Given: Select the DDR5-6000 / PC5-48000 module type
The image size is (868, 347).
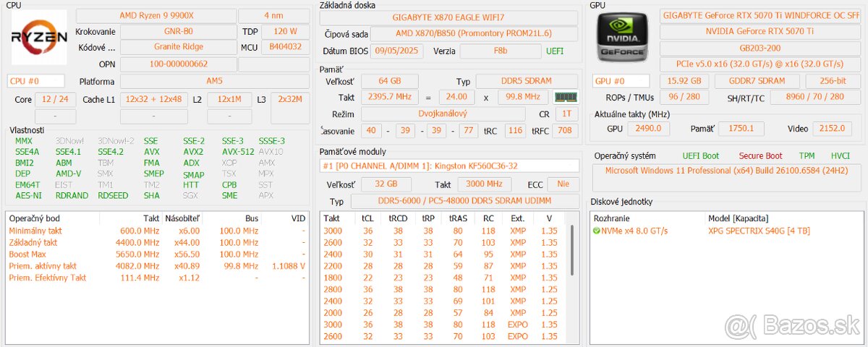Looking at the screenshot, I should coord(464,202).
